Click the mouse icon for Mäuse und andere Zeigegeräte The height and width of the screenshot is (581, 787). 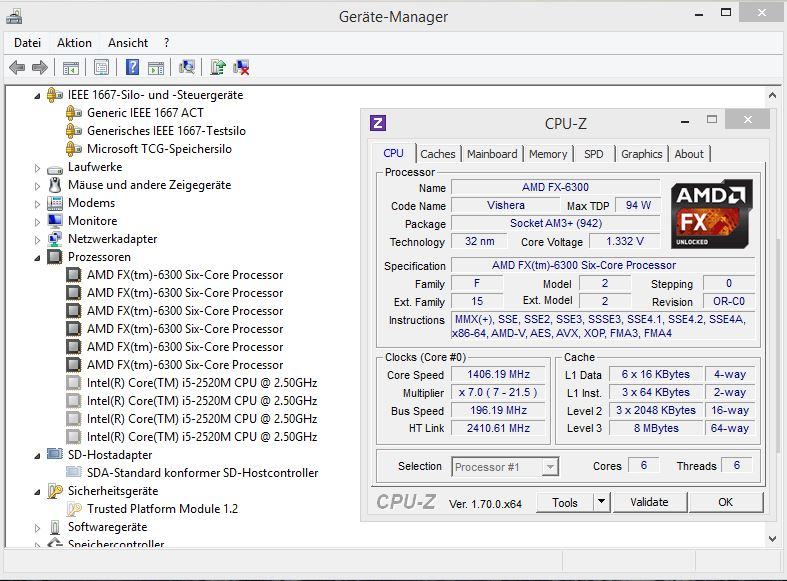click(55, 185)
